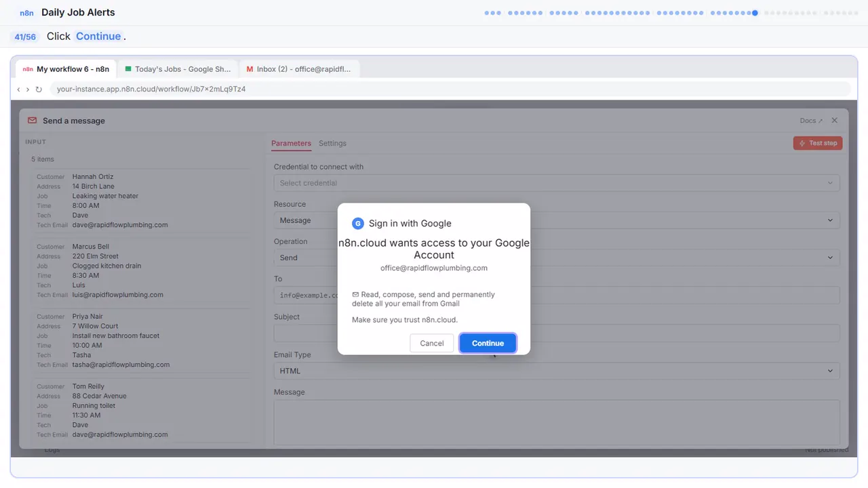Click customer name Marcus Bell
The width and height of the screenshot is (868, 488).
[91, 247]
